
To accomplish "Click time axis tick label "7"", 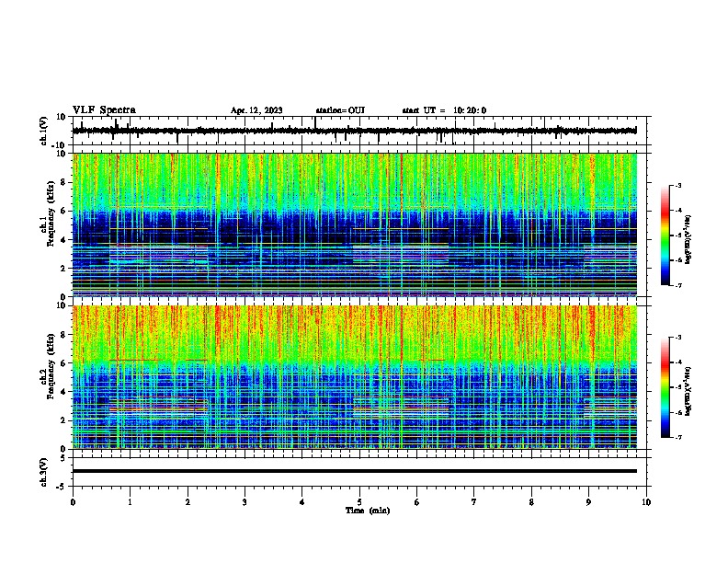I will tap(474, 502).
